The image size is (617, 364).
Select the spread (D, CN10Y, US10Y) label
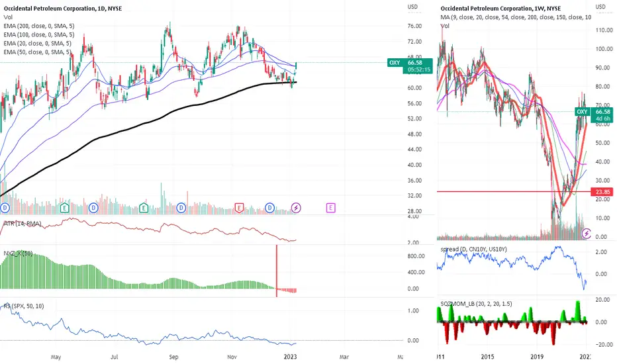[473, 249]
